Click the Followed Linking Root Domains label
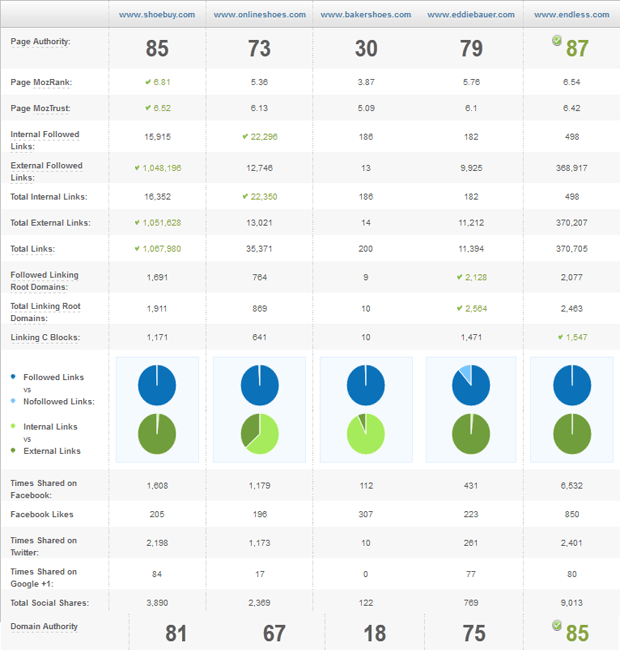 44,281
